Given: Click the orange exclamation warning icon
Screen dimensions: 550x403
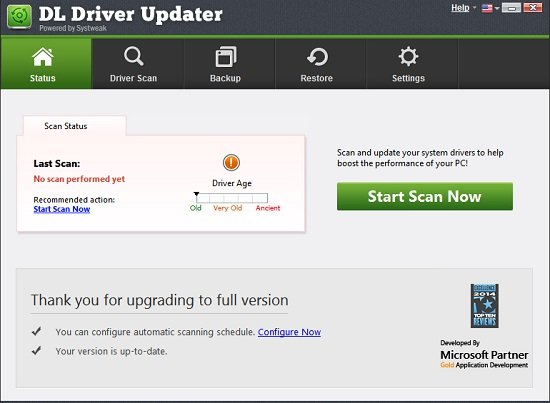Looking at the screenshot, I should (x=231, y=163).
